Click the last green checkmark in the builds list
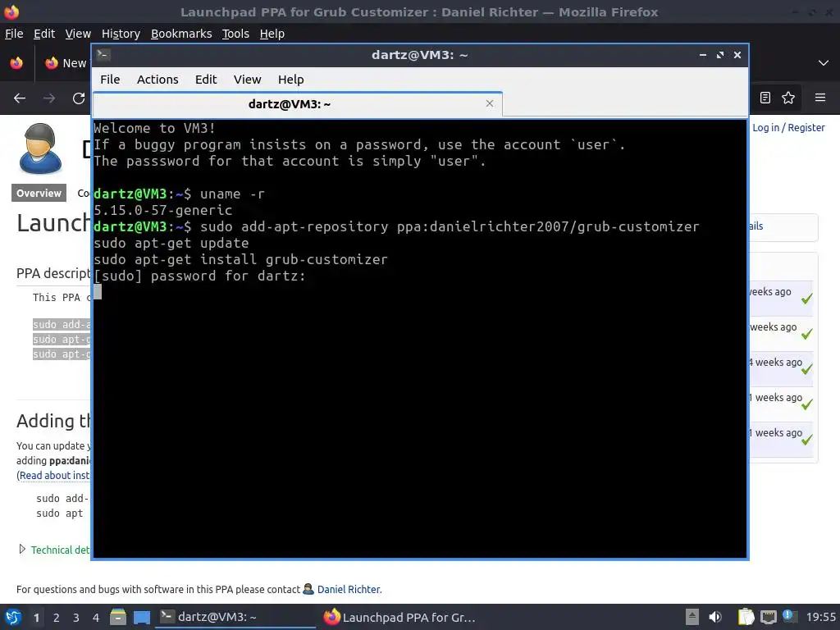The width and height of the screenshot is (840, 630). pyautogui.click(x=807, y=440)
